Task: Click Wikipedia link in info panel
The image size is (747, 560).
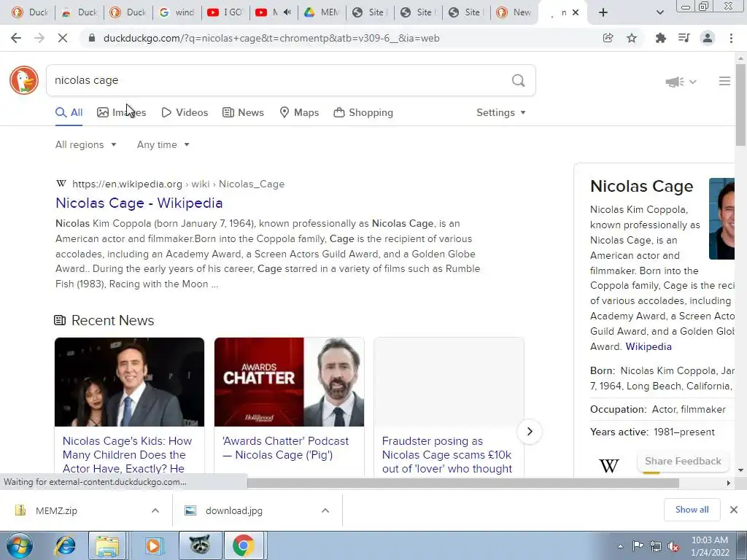Action: [x=649, y=346]
